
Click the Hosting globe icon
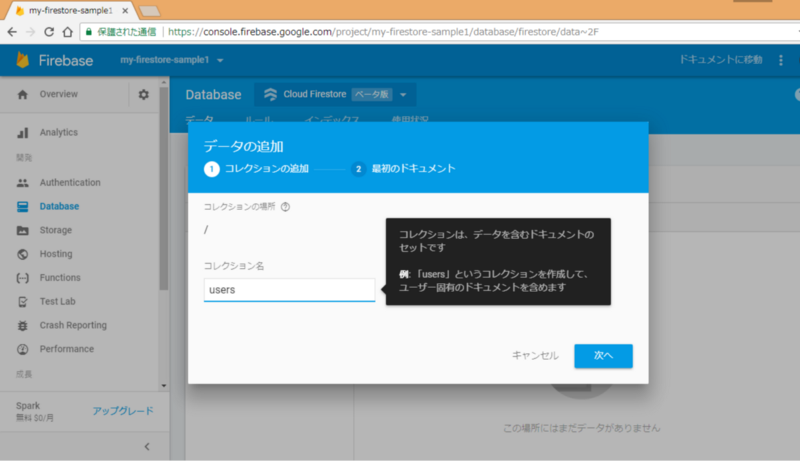22,254
